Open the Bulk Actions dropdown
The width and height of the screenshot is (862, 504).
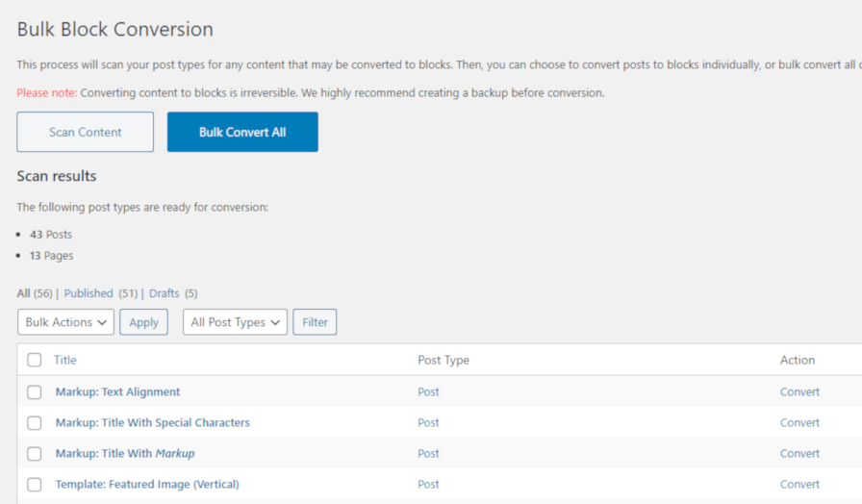65,322
